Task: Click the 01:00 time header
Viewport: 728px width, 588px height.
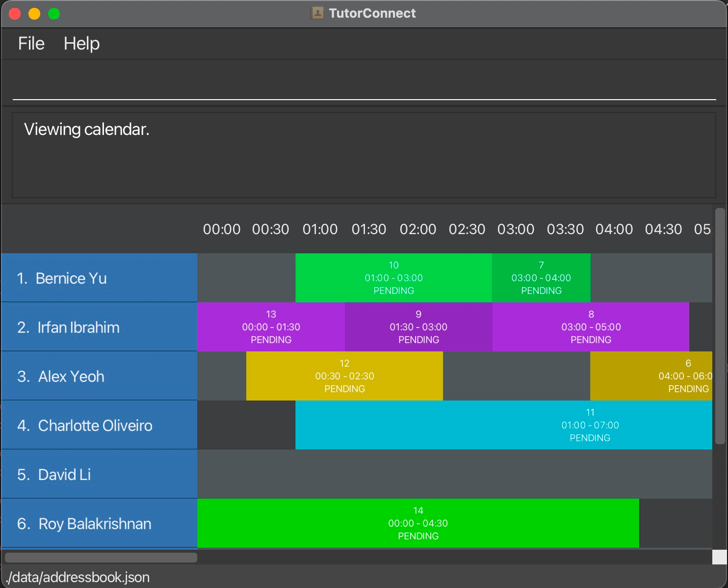Action: click(320, 229)
